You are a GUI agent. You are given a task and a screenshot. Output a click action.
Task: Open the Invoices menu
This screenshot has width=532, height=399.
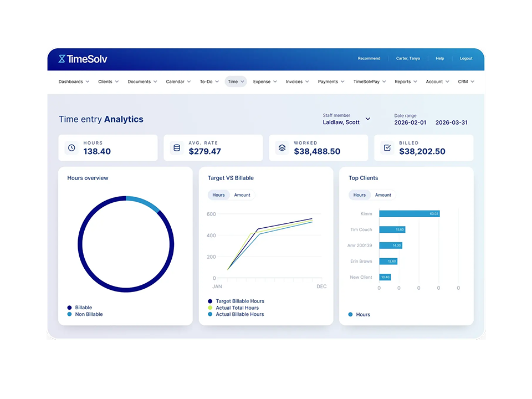coord(297,81)
